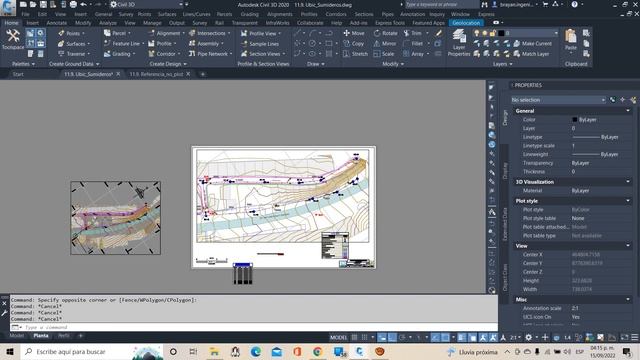Toggle the MODEL space button in status bar
The height and width of the screenshot is (360, 640).
(x=338, y=337)
